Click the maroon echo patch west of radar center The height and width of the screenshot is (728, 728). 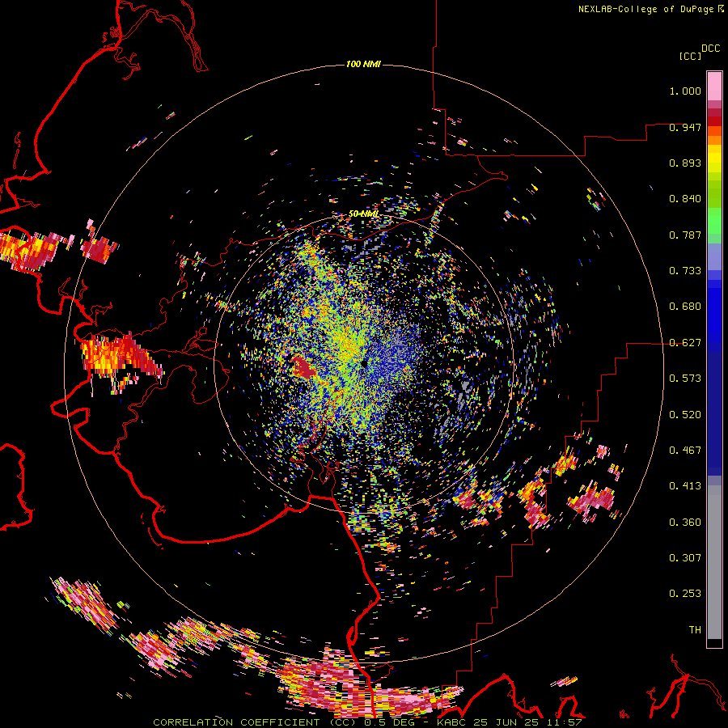pos(303,366)
